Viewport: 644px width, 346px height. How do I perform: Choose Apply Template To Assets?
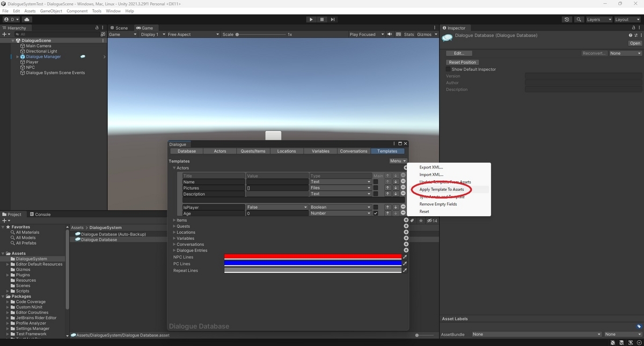click(442, 189)
